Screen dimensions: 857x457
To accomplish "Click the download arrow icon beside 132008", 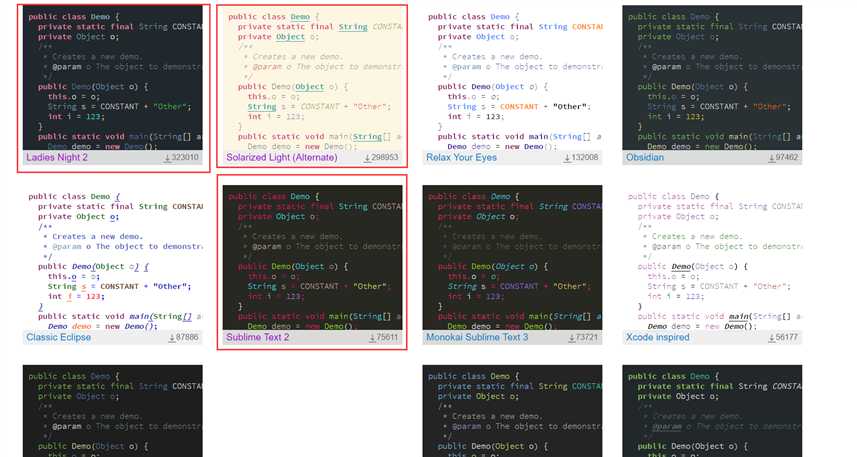I will point(567,158).
